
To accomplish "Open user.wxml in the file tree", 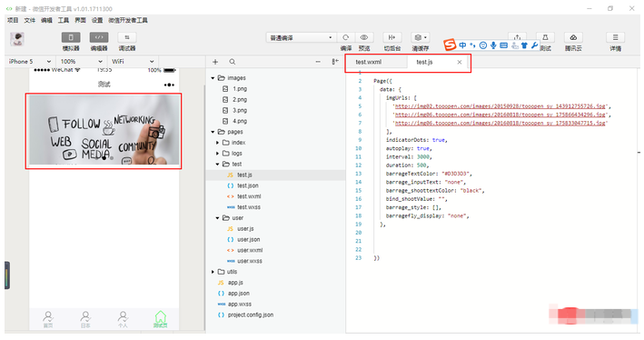I will coord(250,250).
